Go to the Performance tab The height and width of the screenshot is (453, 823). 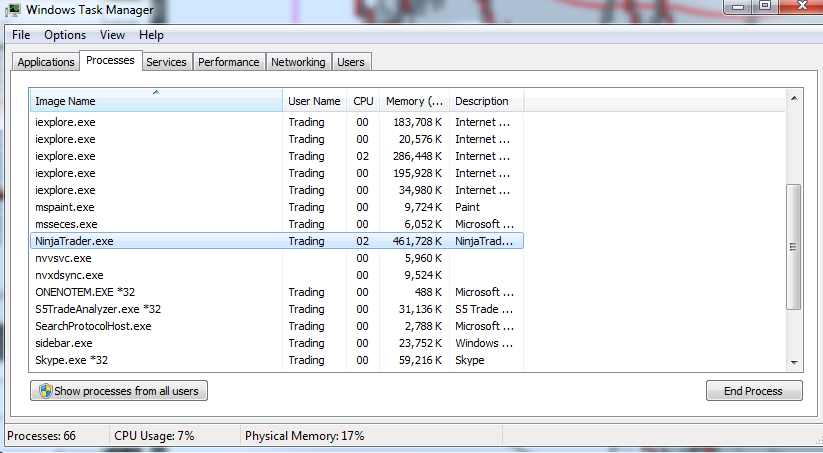coord(229,62)
